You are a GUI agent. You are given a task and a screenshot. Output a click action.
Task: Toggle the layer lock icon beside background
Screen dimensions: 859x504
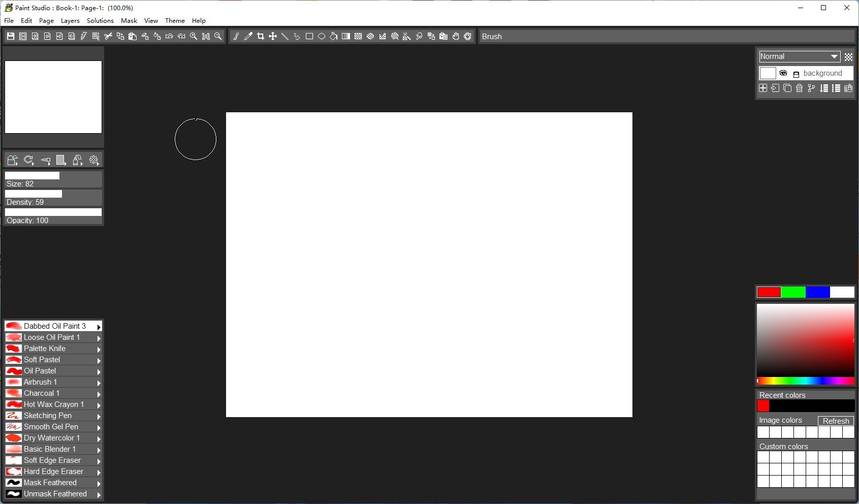pyautogui.click(x=796, y=74)
